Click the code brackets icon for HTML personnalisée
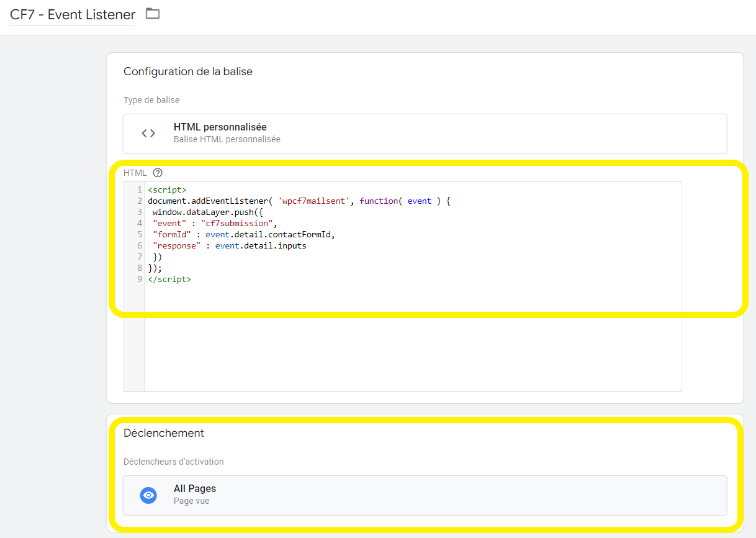This screenshot has width=756, height=538. coord(148,133)
